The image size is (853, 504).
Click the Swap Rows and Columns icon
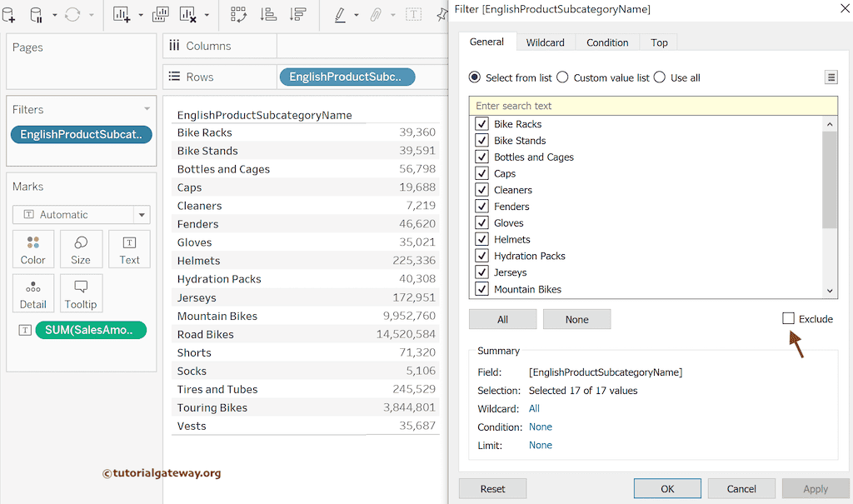click(x=238, y=14)
